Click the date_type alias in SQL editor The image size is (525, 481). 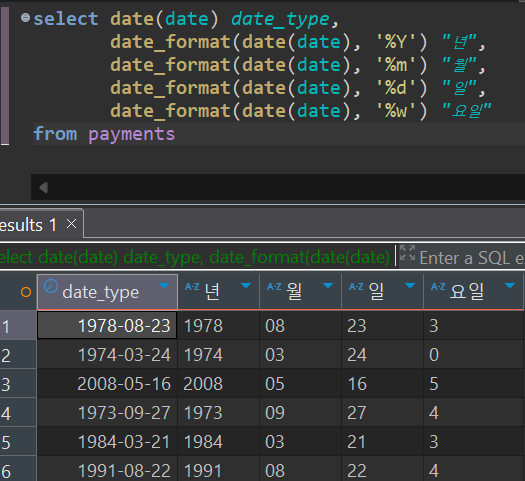(x=281, y=19)
